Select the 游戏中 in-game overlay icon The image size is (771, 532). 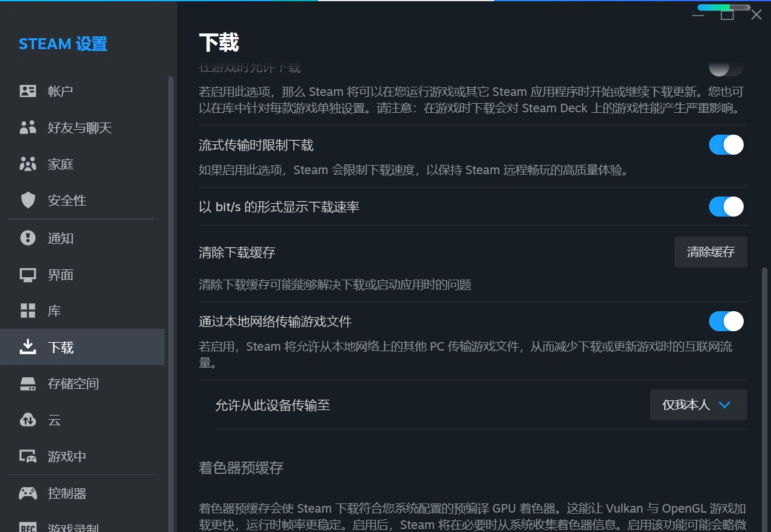point(28,456)
